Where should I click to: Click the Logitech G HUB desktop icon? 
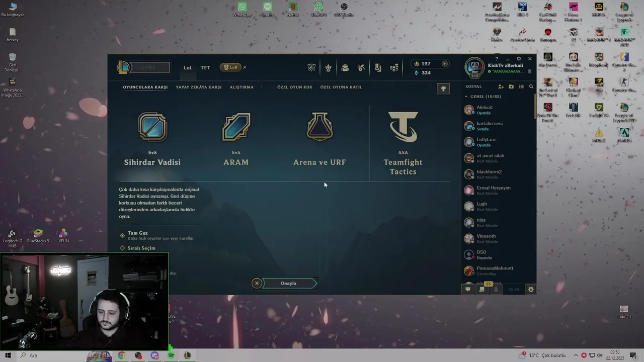[12, 238]
